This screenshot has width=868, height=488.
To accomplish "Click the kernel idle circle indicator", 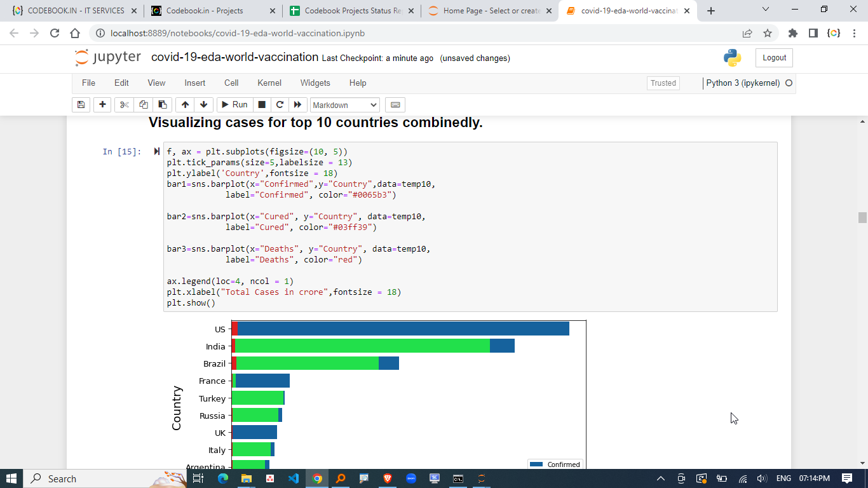I will click(789, 83).
